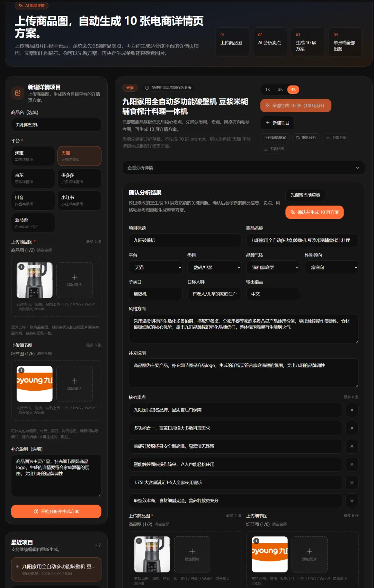Expand 查看分析详情 section
Screen dimensions: 374x588
pos(243,168)
